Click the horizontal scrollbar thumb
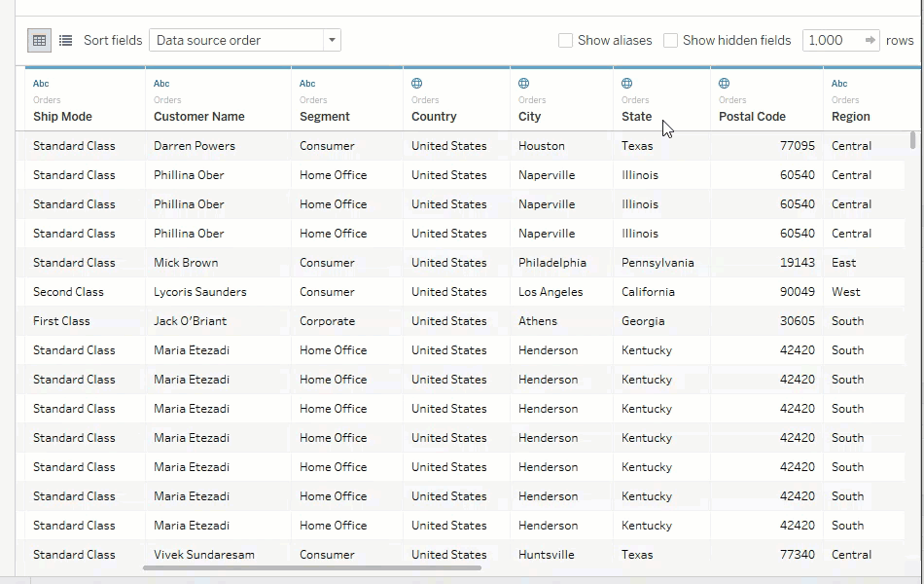The image size is (924, 584). pos(311,567)
